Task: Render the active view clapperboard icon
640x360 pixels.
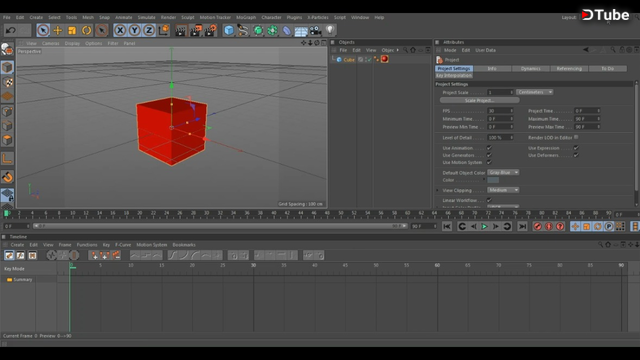Action: click(x=180, y=30)
